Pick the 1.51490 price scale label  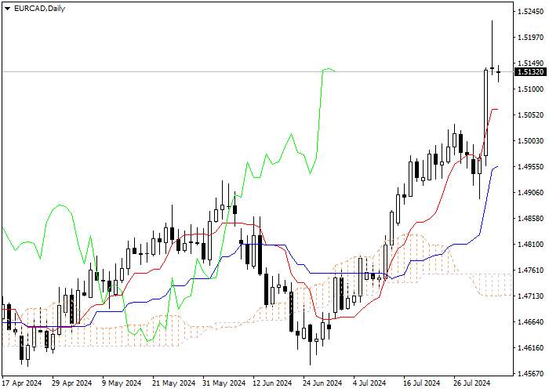point(531,63)
